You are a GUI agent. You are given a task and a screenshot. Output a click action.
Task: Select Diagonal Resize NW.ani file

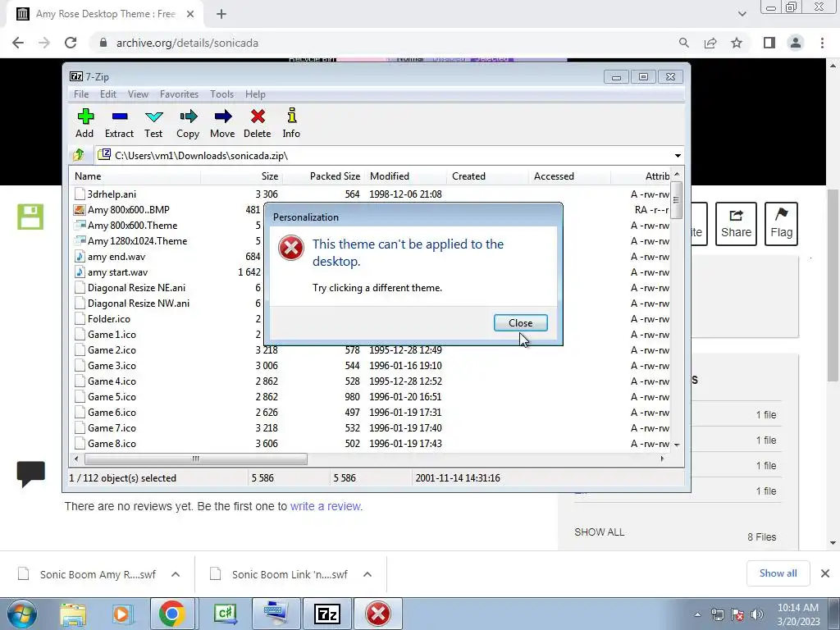point(138,304)
